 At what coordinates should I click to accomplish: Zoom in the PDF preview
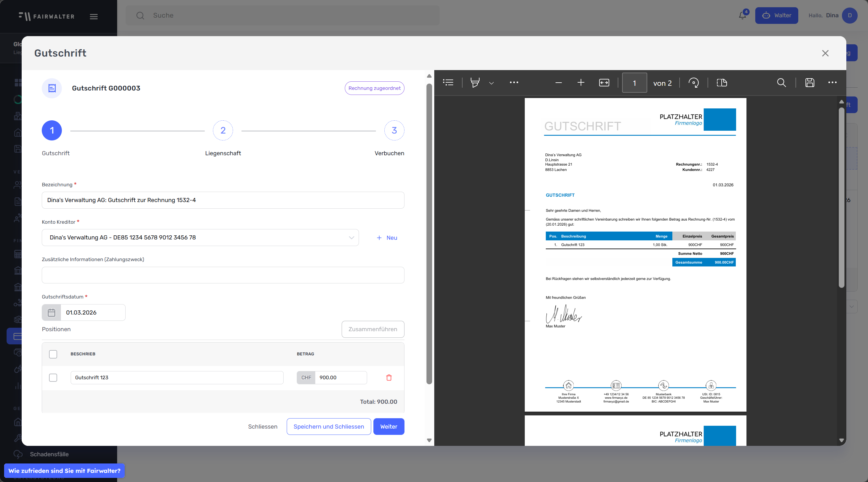click(x=581, y=83)
